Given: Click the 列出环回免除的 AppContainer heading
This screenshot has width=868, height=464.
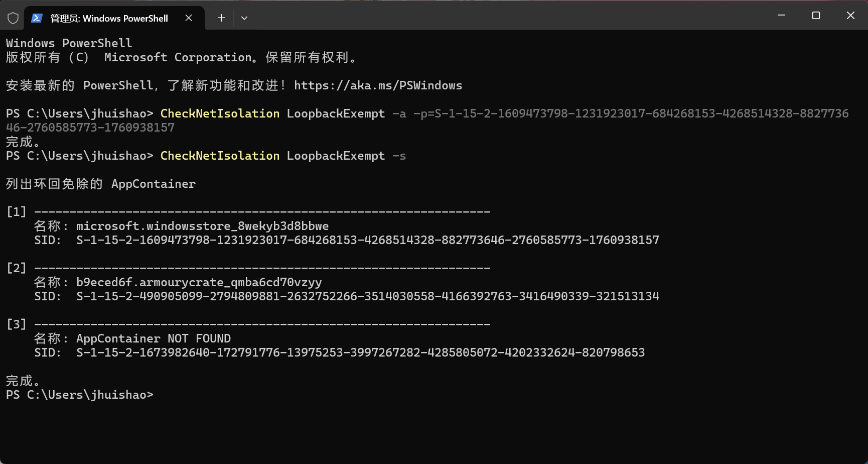Looking at the screenshot, I should click(x=101, y=184).
